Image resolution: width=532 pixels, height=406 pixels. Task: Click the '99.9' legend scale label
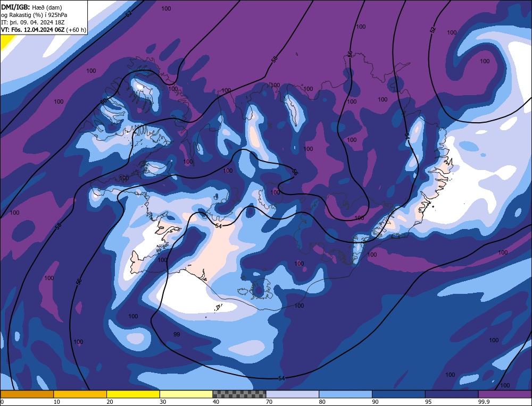point(483,402)
